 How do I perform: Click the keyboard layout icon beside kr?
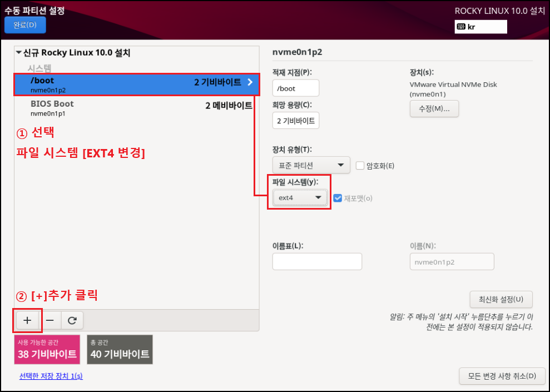[461, 27]
